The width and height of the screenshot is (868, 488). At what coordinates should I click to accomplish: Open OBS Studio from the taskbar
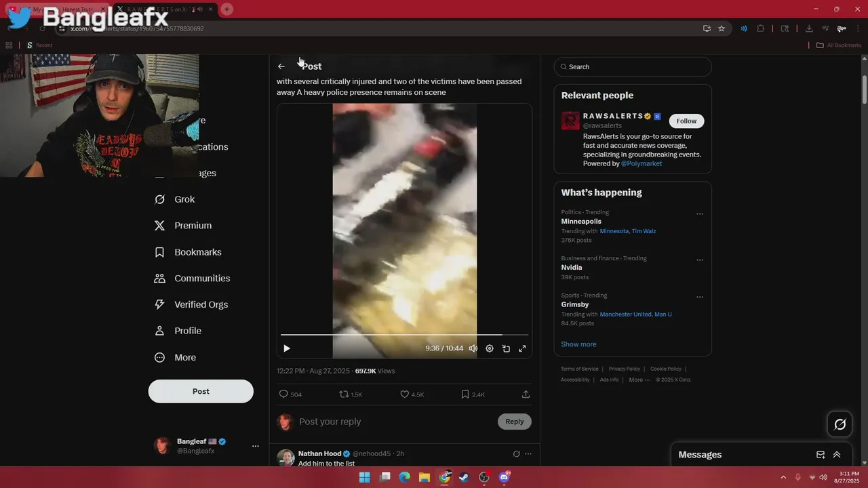pyautogui.click(x=484, y=477)
